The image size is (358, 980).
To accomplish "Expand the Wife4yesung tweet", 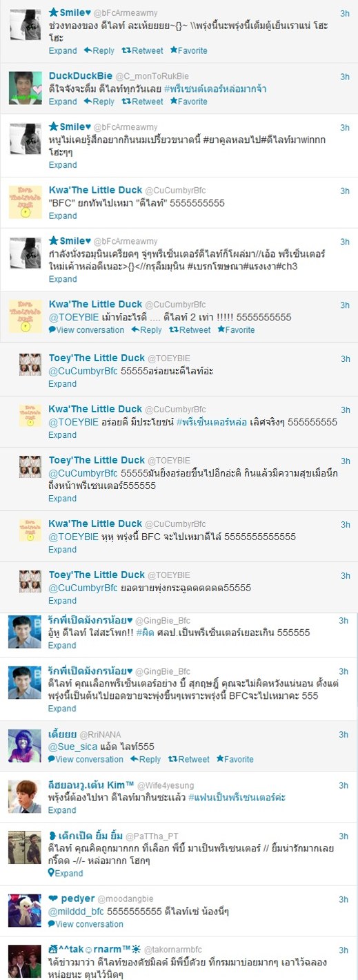I will coord(63,810).
